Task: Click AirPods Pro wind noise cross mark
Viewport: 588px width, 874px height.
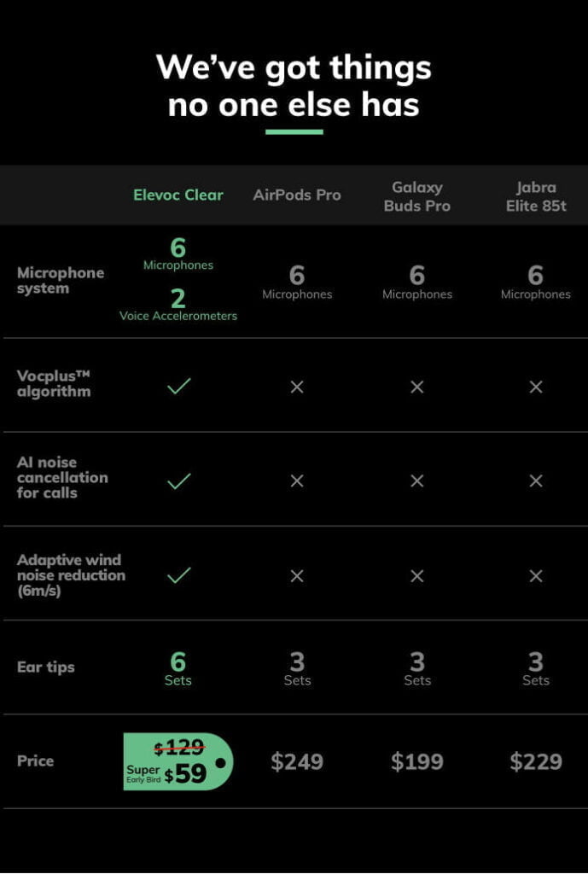Action: pos(297,576)
